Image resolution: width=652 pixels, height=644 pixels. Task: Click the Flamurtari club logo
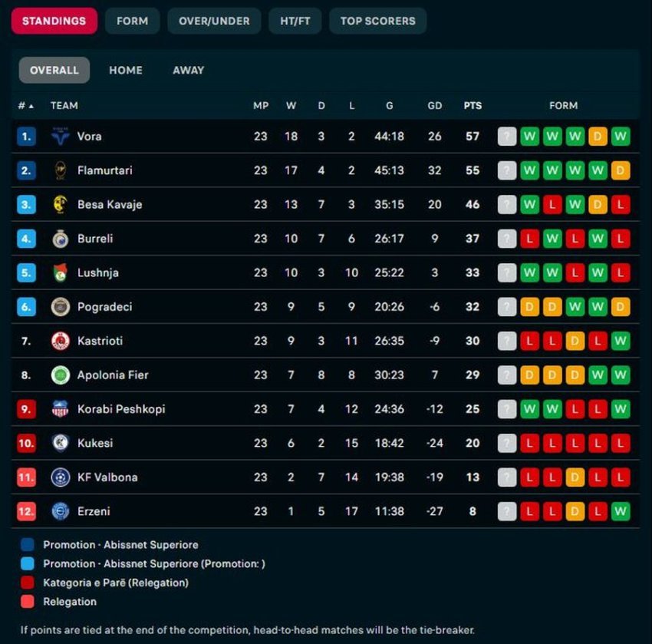pos(61,170)
